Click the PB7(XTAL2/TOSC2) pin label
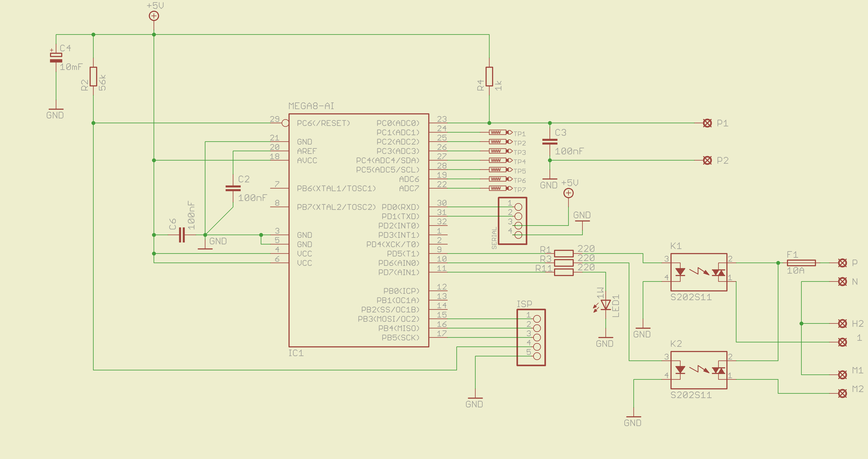 pos(336,207)
